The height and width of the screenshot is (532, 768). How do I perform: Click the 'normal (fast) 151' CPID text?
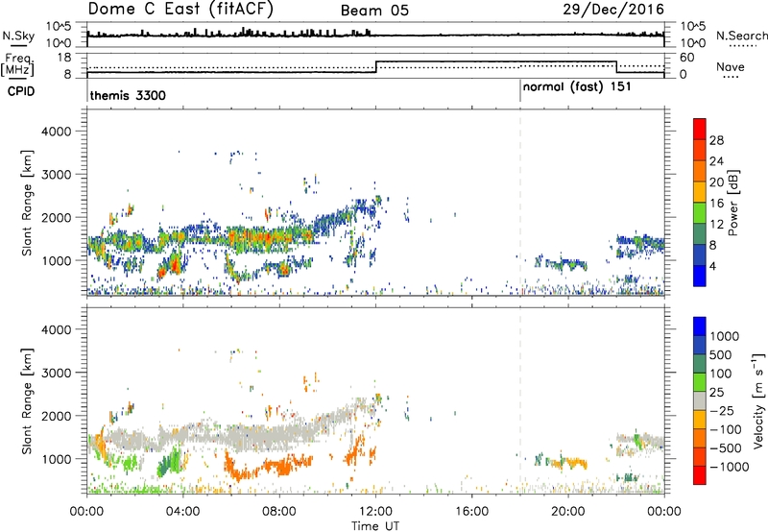[577, 87]
